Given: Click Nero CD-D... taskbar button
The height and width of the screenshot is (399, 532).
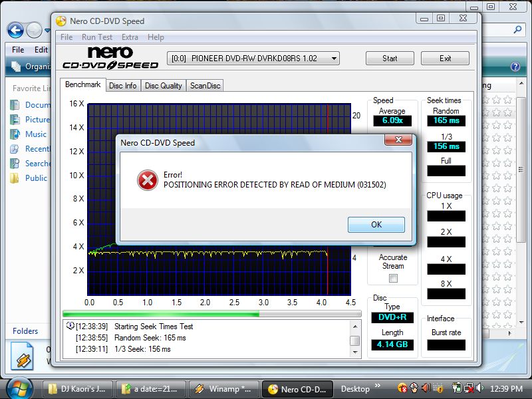Looking at the screenshot, I should tap(297, 389).
